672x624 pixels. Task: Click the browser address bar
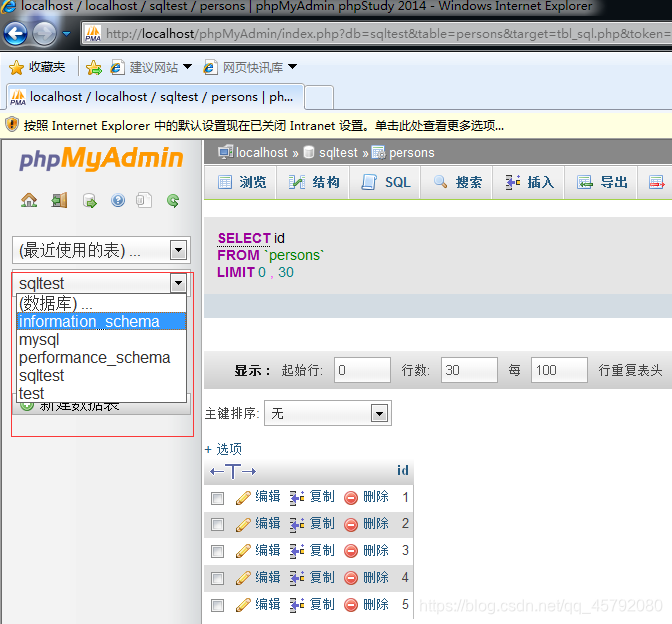[x=377, y=33]
